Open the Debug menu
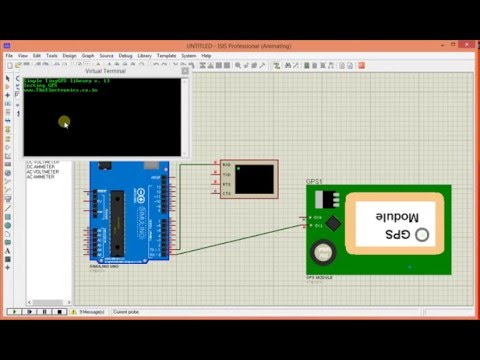480x360 pixels. (x=125, y=56)
